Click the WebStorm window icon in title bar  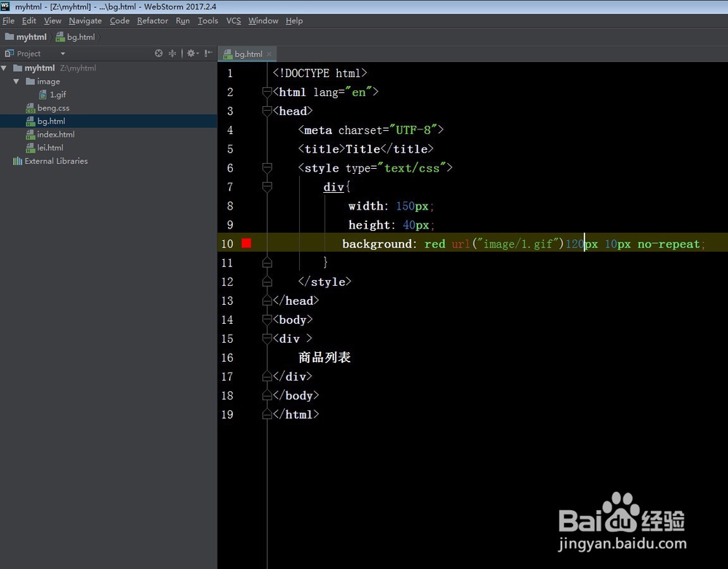(x=5, y=7)
